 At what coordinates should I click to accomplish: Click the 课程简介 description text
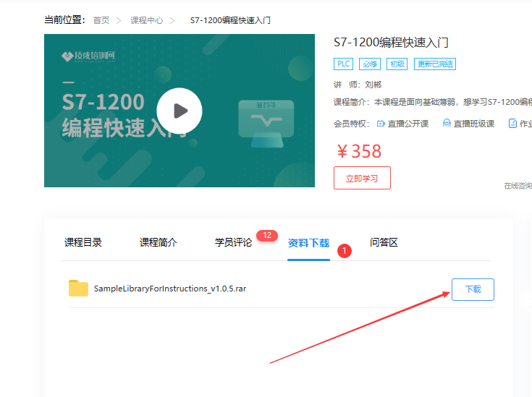433,102
